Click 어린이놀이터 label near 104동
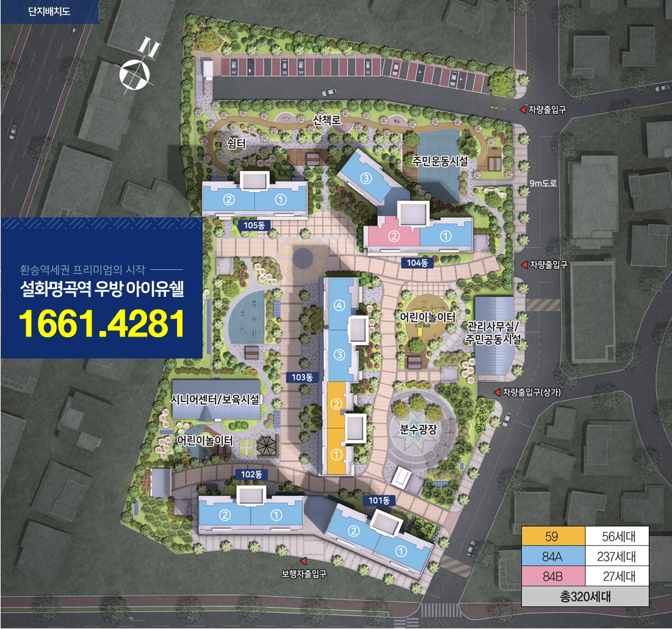The width and height of the screenshot is (672, 629). coord(427,317)
